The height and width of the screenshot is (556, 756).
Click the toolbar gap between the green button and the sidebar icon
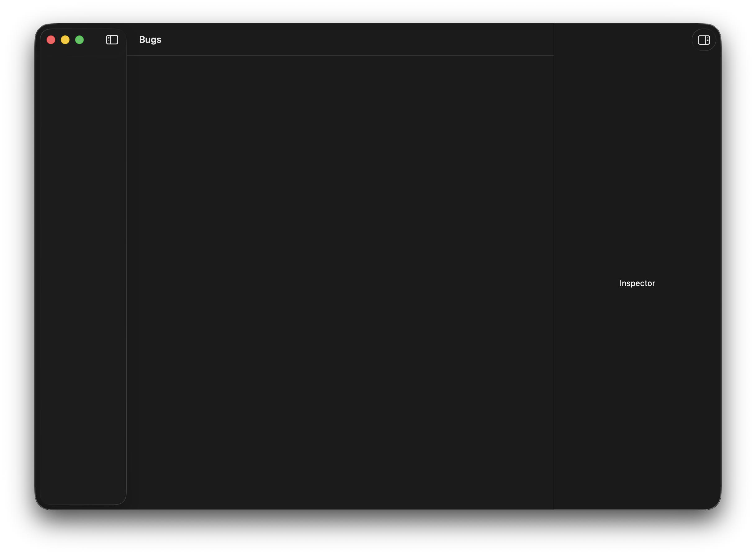[95, 40]
